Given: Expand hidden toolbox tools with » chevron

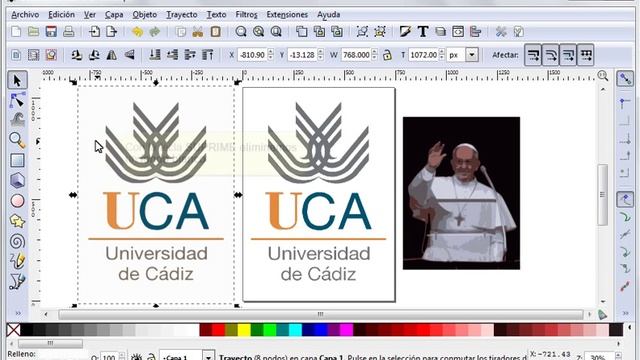Looking at the screenshot, I should (18, 313).
